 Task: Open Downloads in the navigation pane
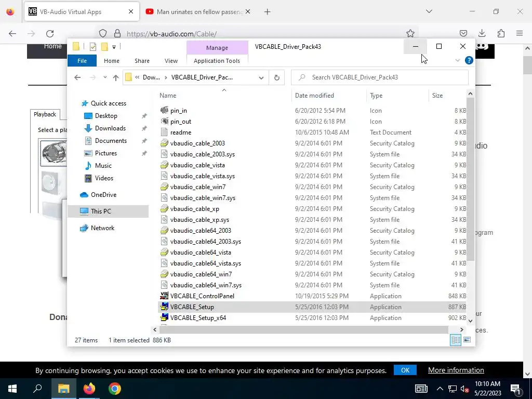pyautogui.click(x=110, y=128)
